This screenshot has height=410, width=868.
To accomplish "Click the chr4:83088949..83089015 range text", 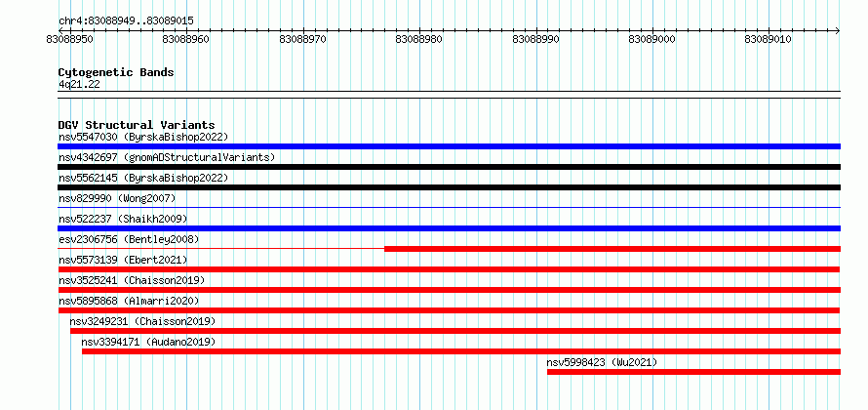I will coord(126,20).
